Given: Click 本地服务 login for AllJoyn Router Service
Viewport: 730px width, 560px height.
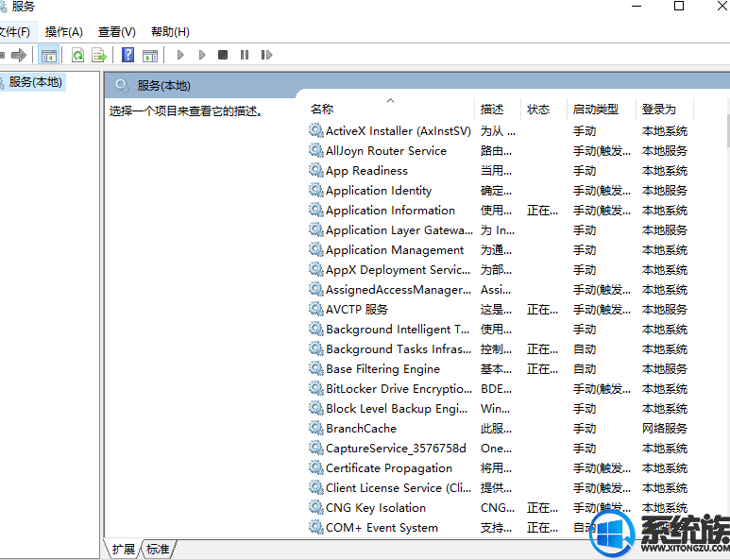Looking at the screenshot, I should click(664, 151).
